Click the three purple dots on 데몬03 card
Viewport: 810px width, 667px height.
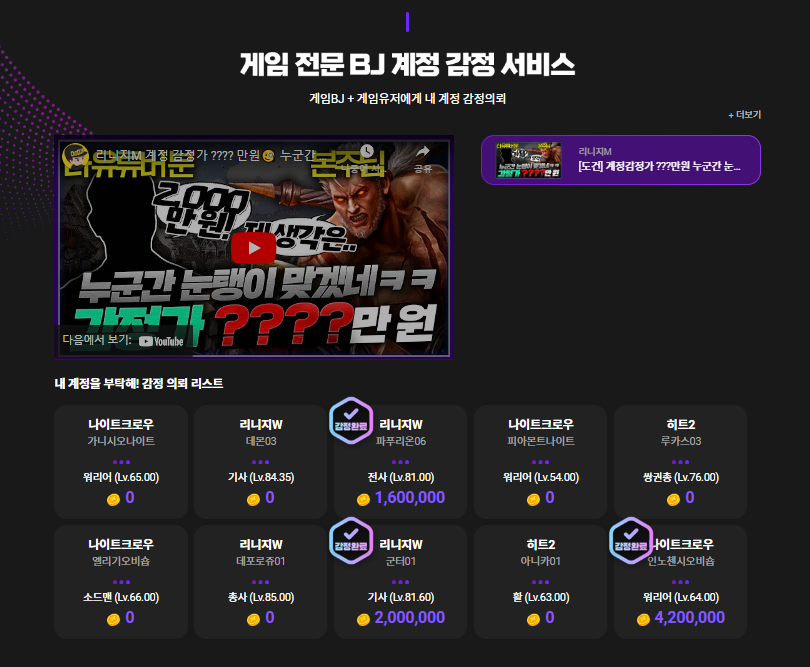pyautogui.click(x=261, y=462)
